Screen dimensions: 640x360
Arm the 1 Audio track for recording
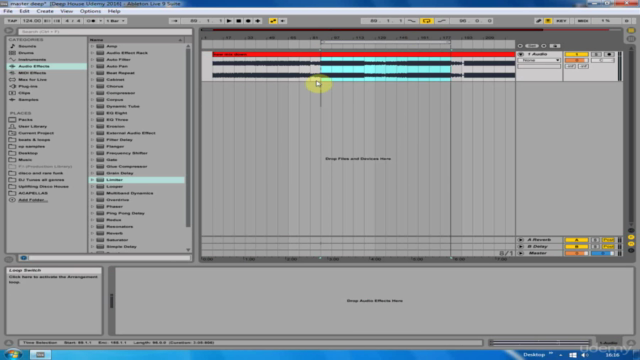pos(609,54)
